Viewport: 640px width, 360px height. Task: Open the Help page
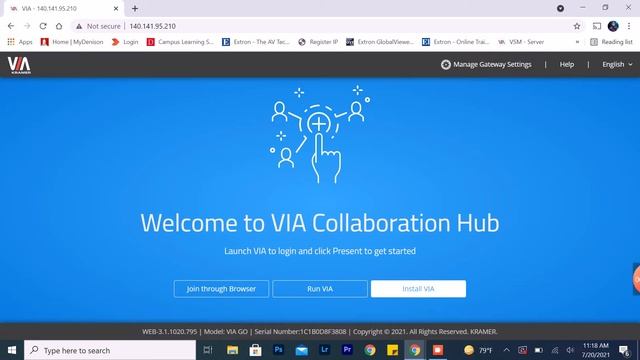tap(567, 64)
